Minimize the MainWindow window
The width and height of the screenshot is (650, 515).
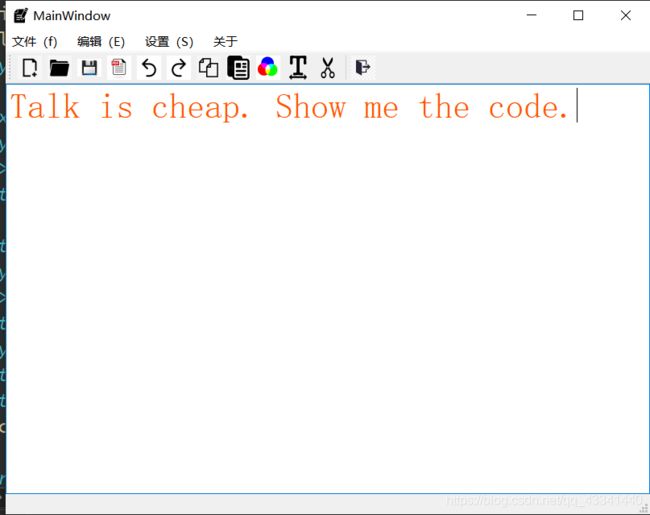[531, 16]
